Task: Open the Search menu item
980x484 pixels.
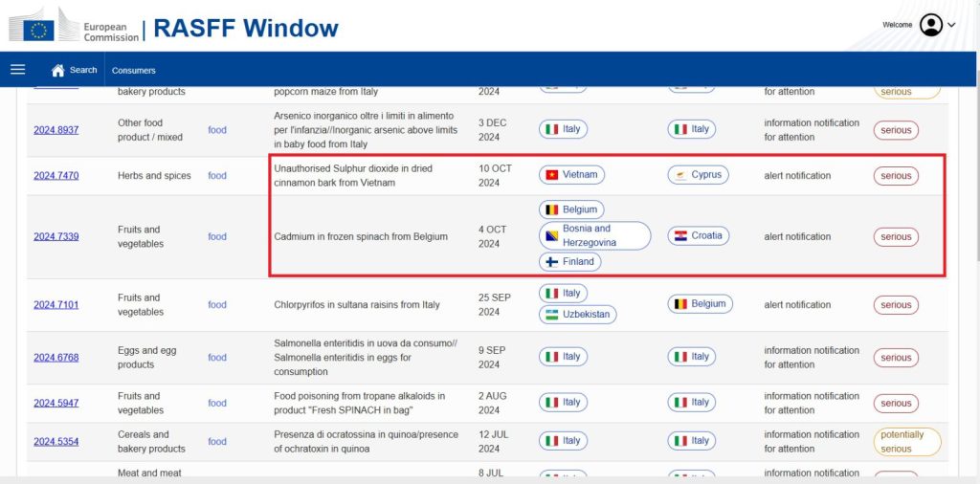Action: 83,70
